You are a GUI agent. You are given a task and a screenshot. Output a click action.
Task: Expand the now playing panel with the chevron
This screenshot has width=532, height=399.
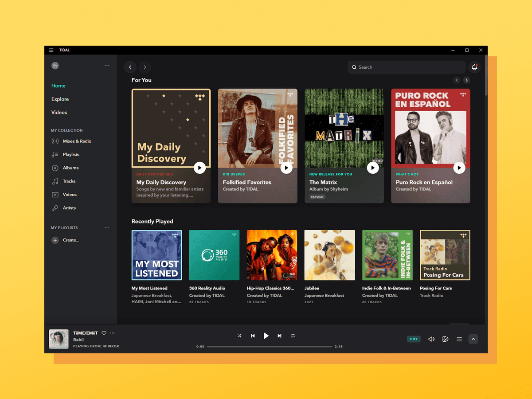coord(473,339)
